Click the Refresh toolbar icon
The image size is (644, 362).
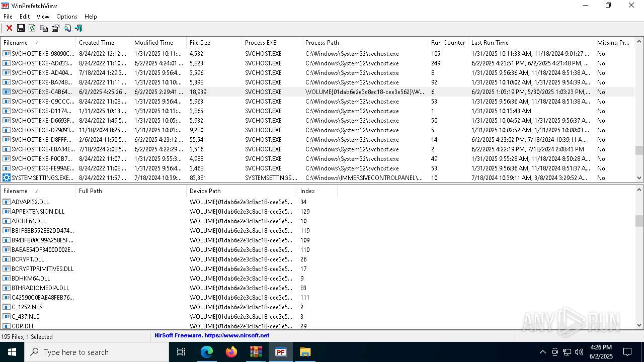tap(32, 28)
